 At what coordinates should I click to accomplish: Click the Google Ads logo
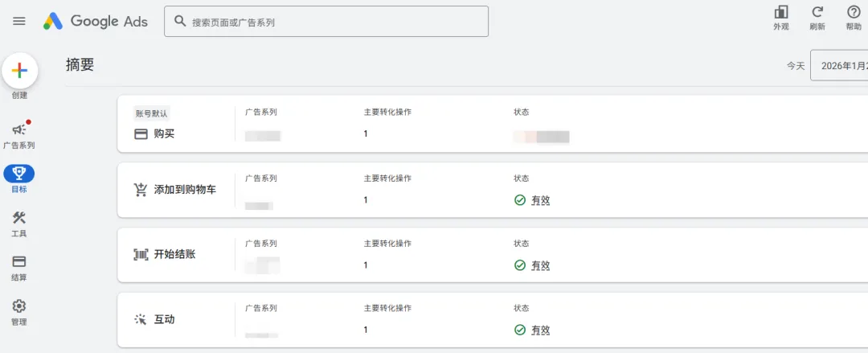coord(96,22)
